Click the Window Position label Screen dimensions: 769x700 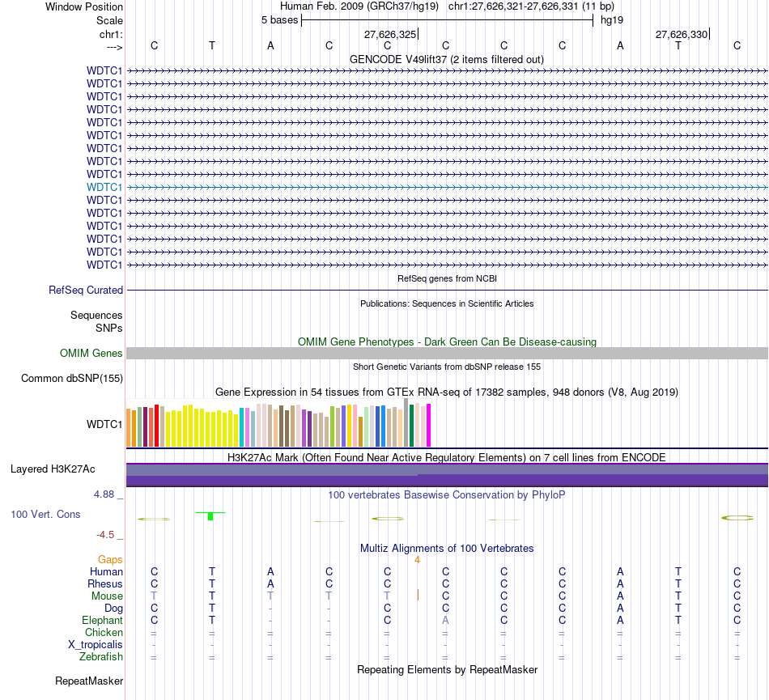click(x=84, y=6)
